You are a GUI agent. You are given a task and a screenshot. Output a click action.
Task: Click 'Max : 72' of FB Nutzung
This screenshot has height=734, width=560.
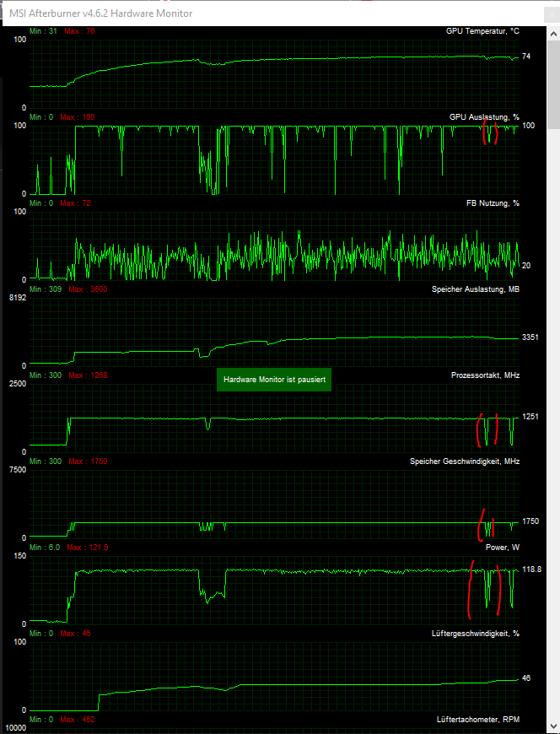pos(75,203)
